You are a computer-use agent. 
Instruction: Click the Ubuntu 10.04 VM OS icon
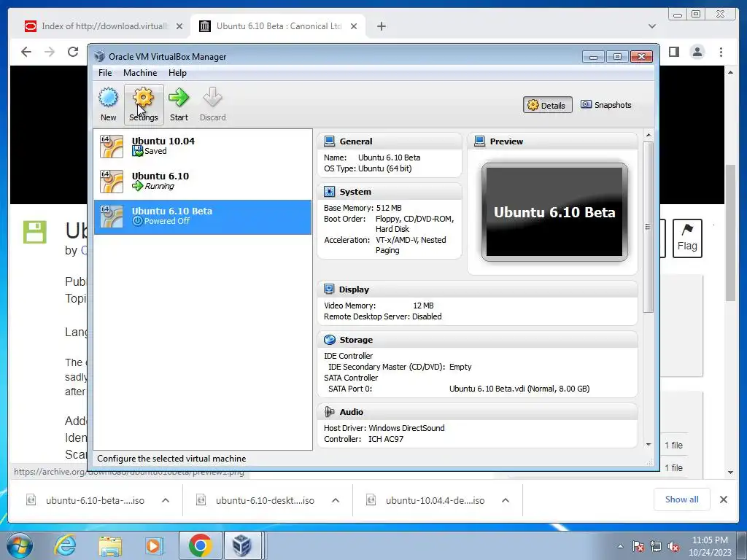point(112,146)
